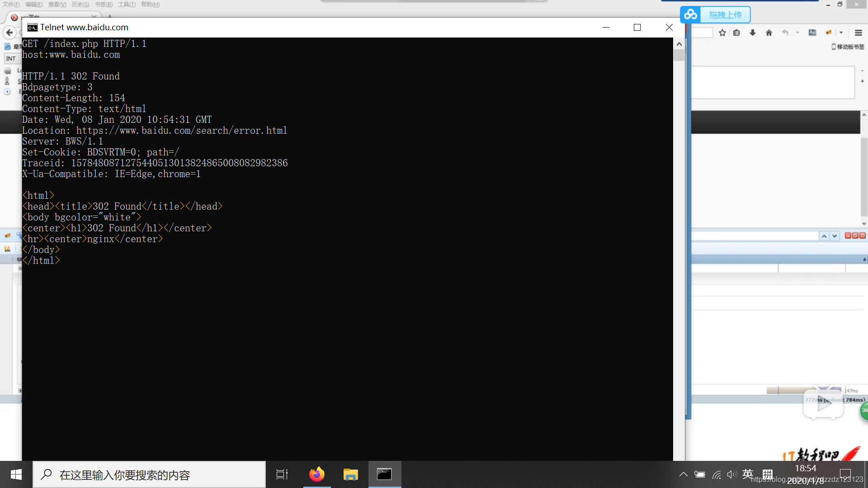Click the battery status tray icon

[x=700, y=474]
